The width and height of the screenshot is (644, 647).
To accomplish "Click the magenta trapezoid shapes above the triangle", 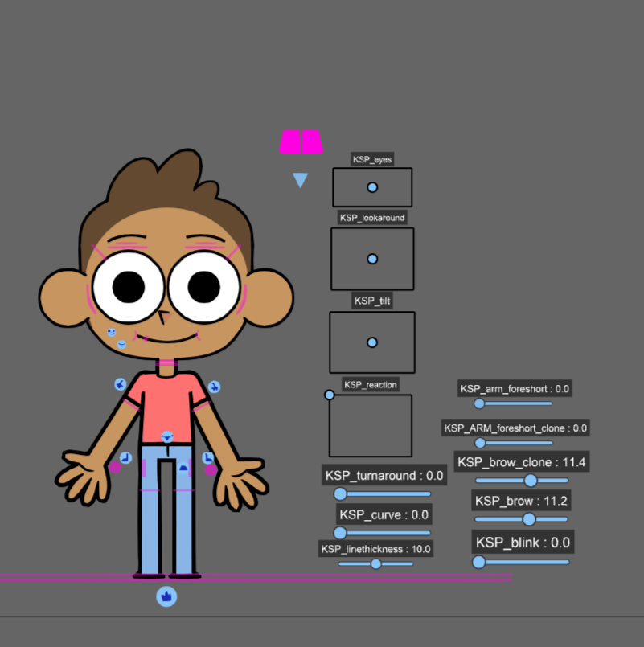I will tap(301, 141).
